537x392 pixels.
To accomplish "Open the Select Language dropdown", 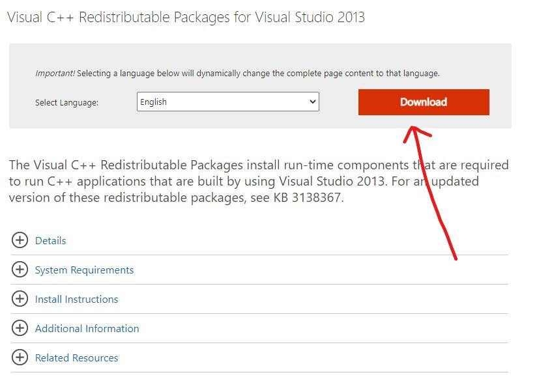I will [x=227, y=102].
